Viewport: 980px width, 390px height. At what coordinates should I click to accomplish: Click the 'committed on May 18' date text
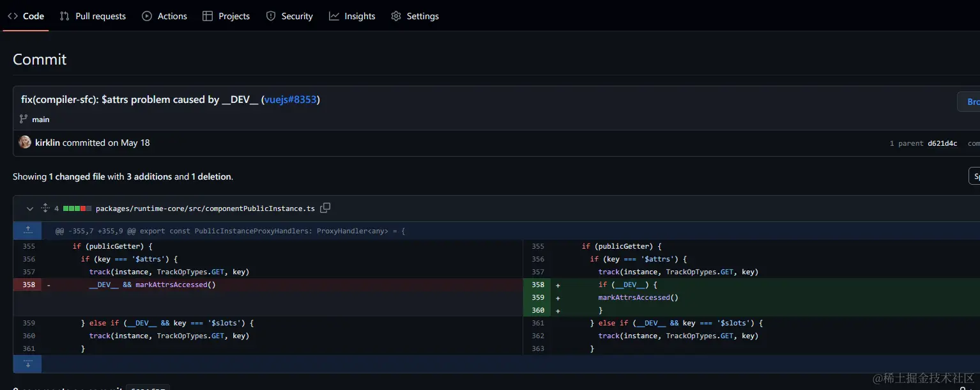coord(106,143)
